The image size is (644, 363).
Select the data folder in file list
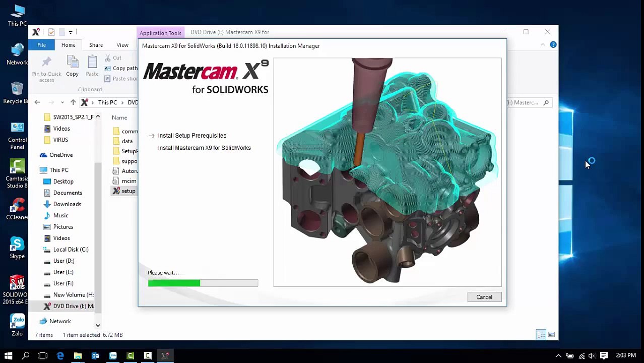127,141
